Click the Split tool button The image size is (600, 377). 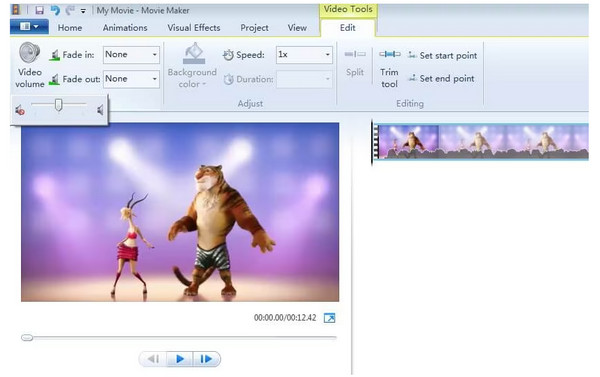point(355,63)
